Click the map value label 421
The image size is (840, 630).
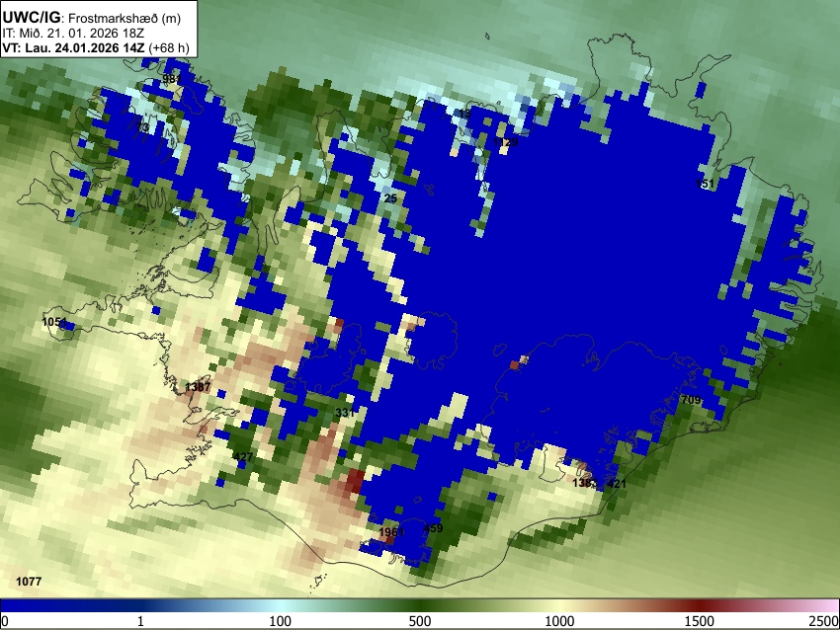coord(616,483)
